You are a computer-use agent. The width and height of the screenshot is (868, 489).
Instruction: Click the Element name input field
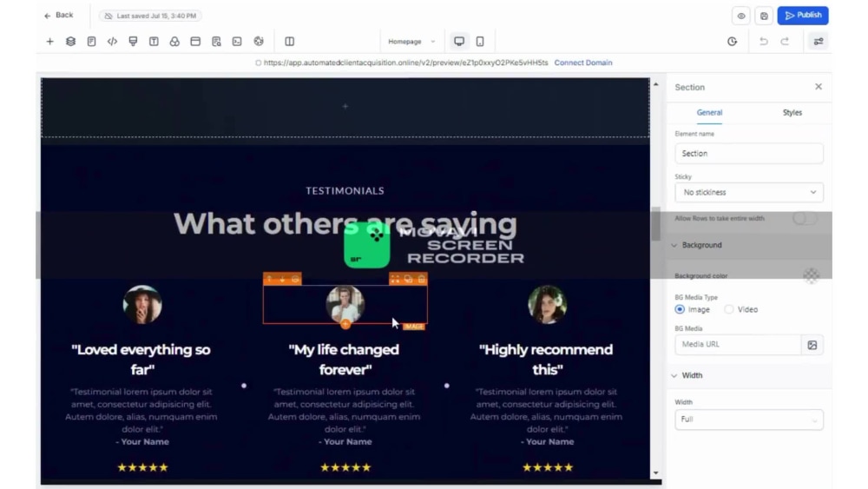[x=749, y=154]
